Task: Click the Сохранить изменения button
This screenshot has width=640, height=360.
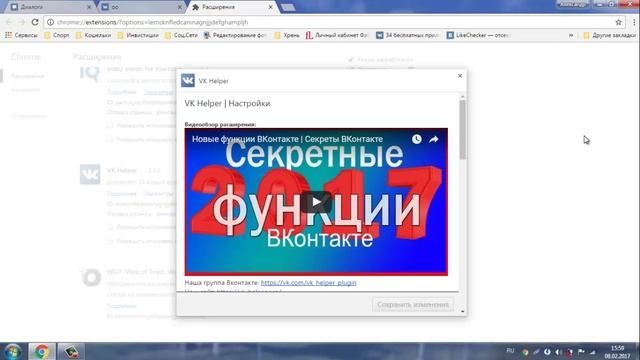Action: [x=413, y=304]
